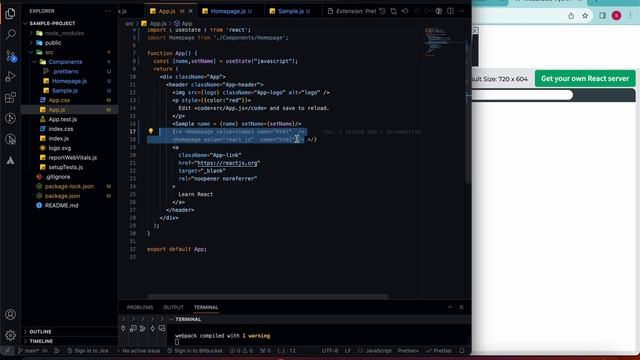
Task: Bookmark the page with the star icon
Action: coord(585,16)
